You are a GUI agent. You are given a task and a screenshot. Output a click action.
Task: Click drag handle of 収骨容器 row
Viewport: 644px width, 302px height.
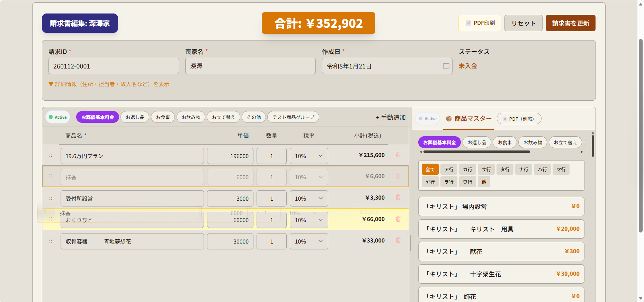pyautogui.click(x=51, y=241)
